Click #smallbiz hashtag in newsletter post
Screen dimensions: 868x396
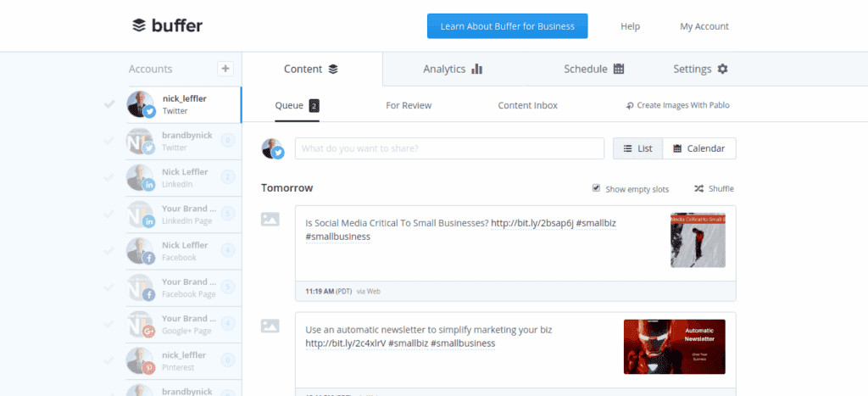[x=408, y=343]
